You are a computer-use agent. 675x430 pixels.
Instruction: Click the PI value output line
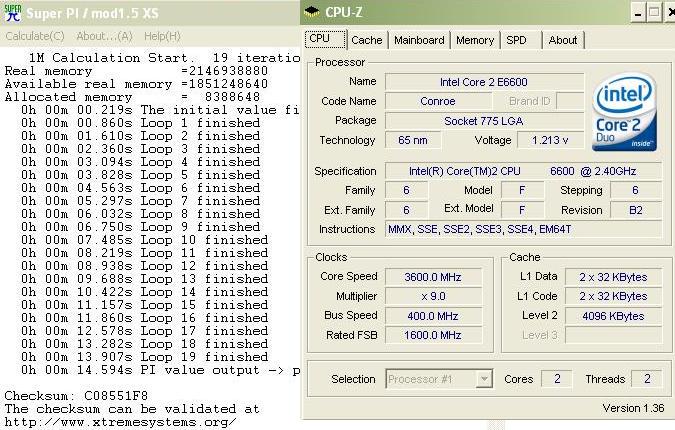(x=160, y=370)
